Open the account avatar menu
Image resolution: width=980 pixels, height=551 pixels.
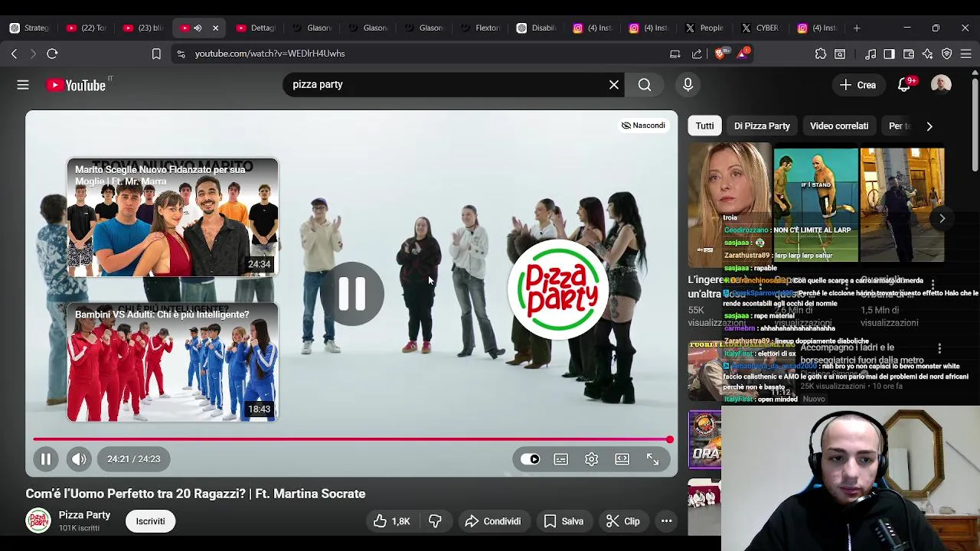pos(941,85)
